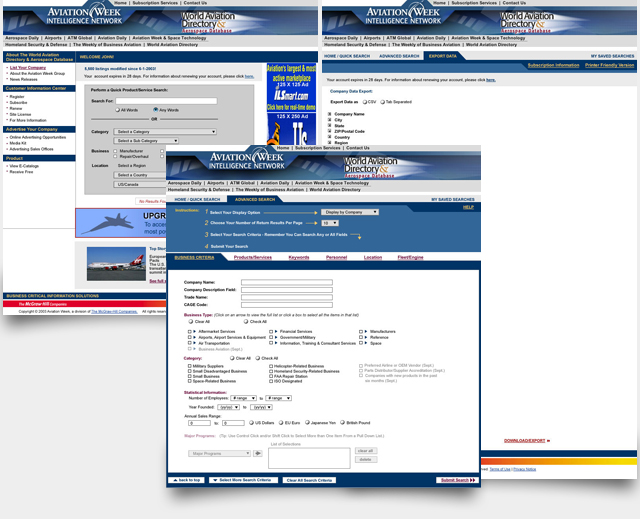The height and width of the screenshot is (519, 640).
Task: Expand the Financial Services arrow
Action: (x=276, y=332)
